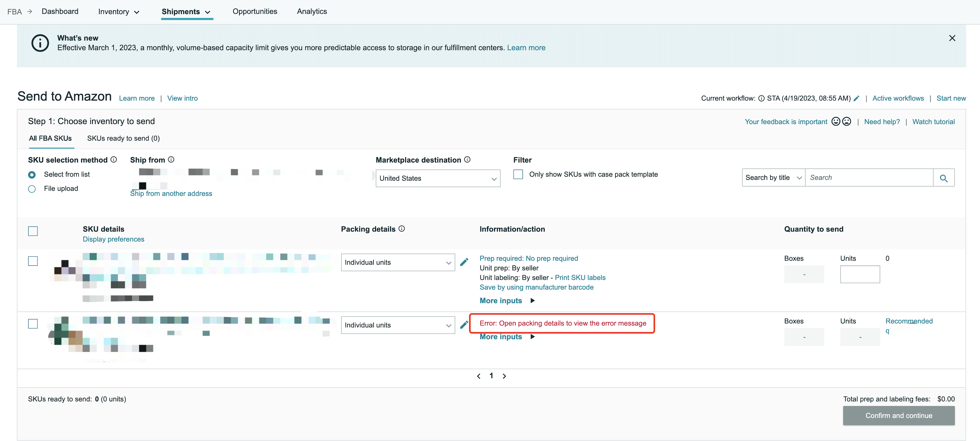Go to next page arrow
The image size is (980, 441).
click(504, 376)
